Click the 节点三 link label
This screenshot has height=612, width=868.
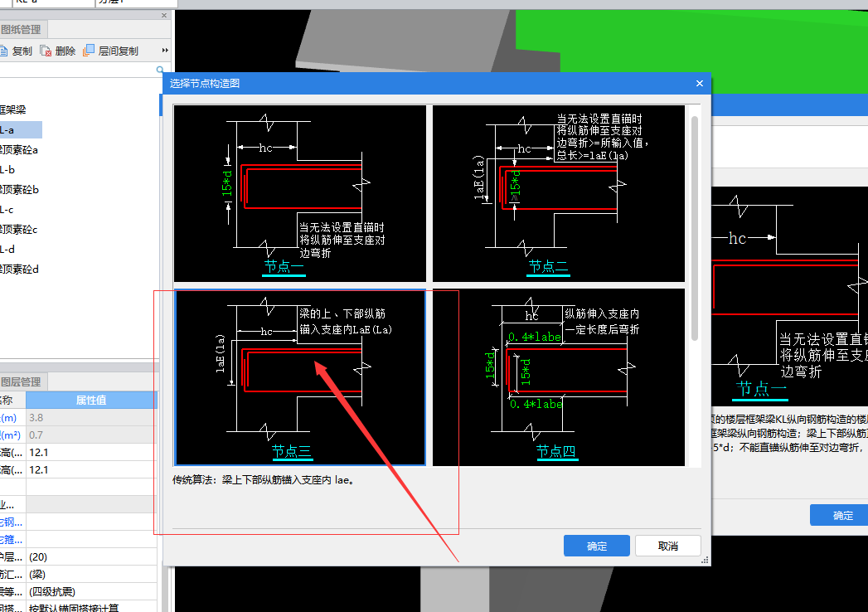(292, 451)
